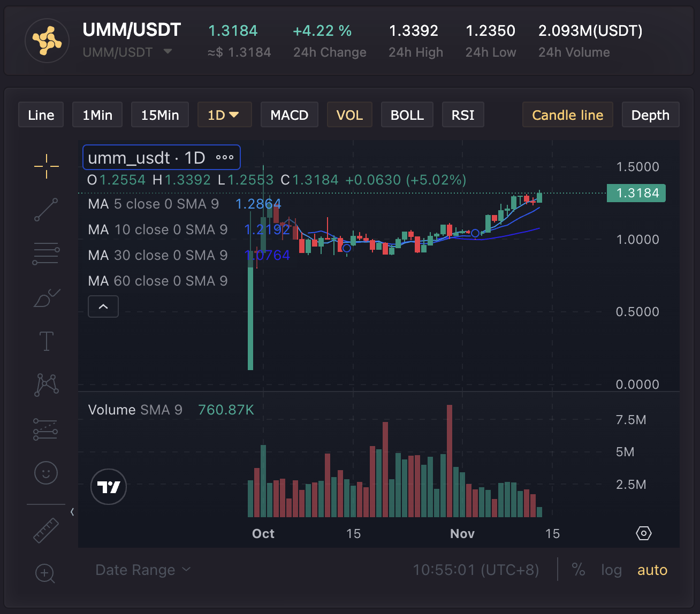Toggle log scale mode

tap(612, 570)
